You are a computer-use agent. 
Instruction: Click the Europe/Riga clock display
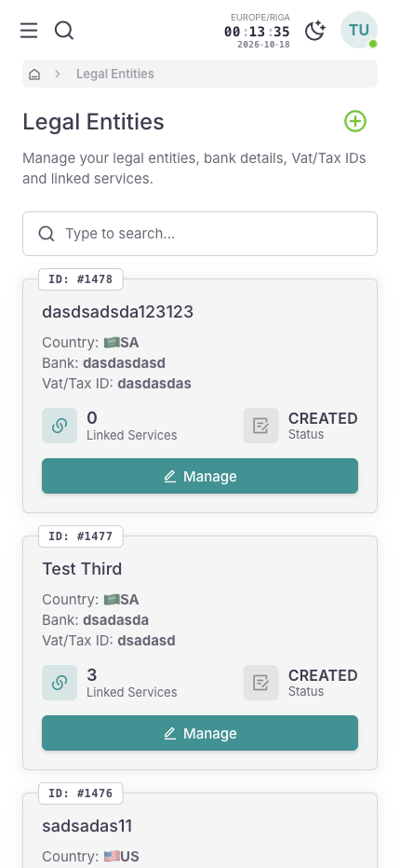point(258,31)
